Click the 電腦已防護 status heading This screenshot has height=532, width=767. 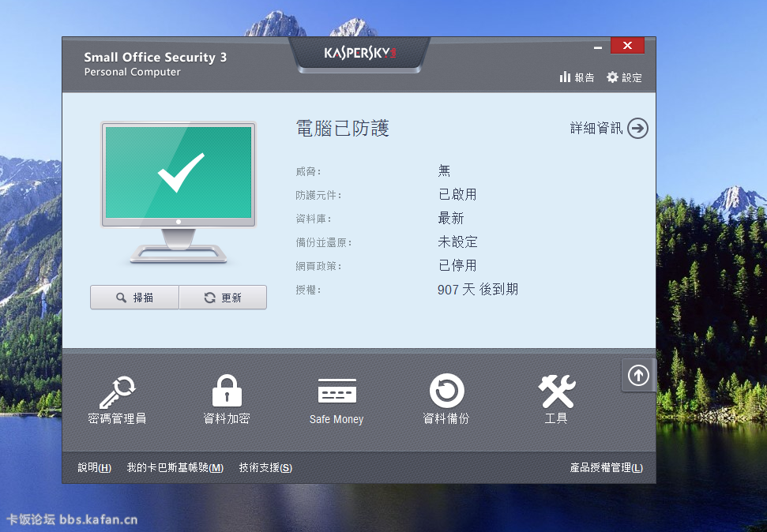[x=342, y=128]
